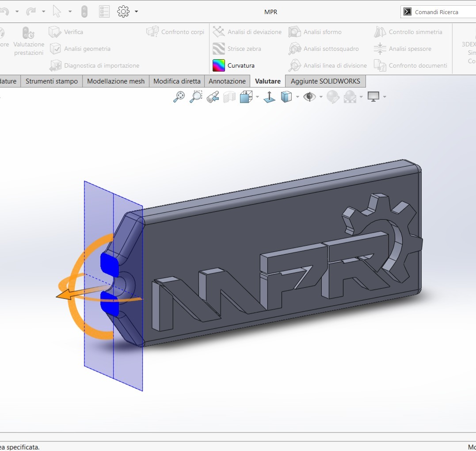Expand the Display Style dropdown arrow
The width and height of the screenshot is (476, 451).
tap(297, 97)
